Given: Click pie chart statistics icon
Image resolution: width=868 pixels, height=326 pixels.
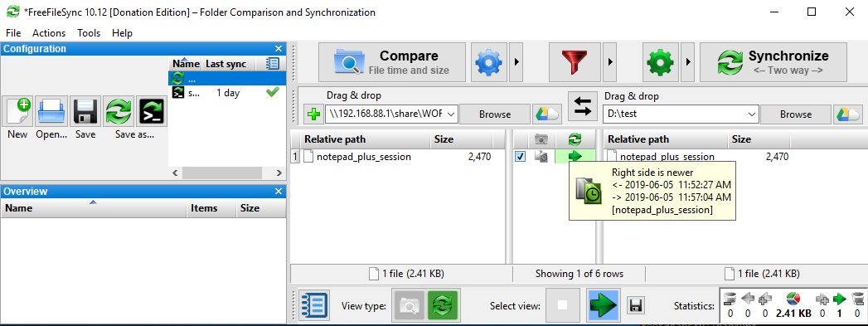Looking at the screenshot, I should click(x=794, y=299).
